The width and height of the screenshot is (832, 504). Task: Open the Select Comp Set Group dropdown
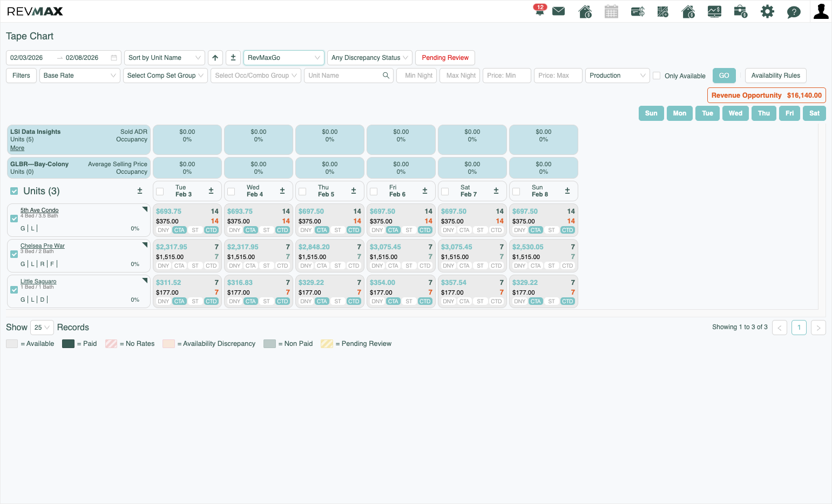tap(165, 76)
